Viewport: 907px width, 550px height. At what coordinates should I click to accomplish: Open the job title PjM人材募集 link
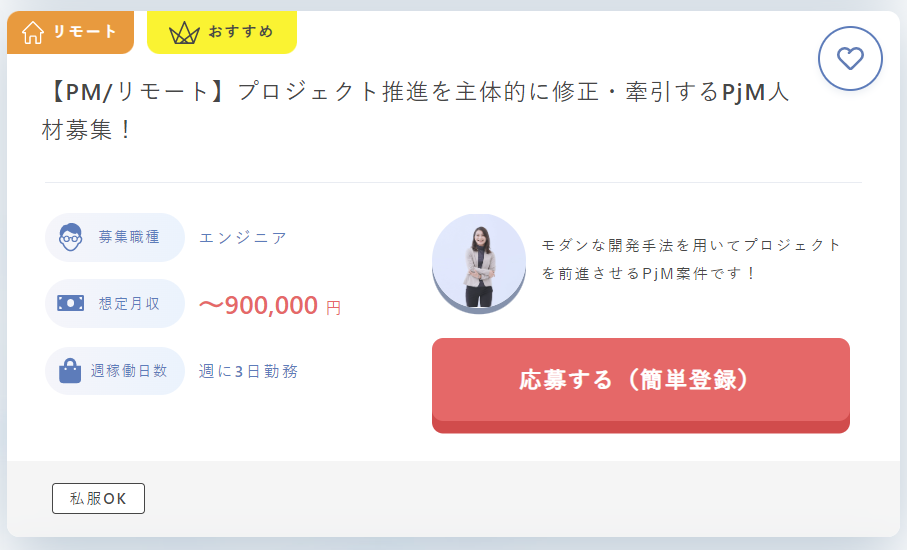click(x=415, y=110)
